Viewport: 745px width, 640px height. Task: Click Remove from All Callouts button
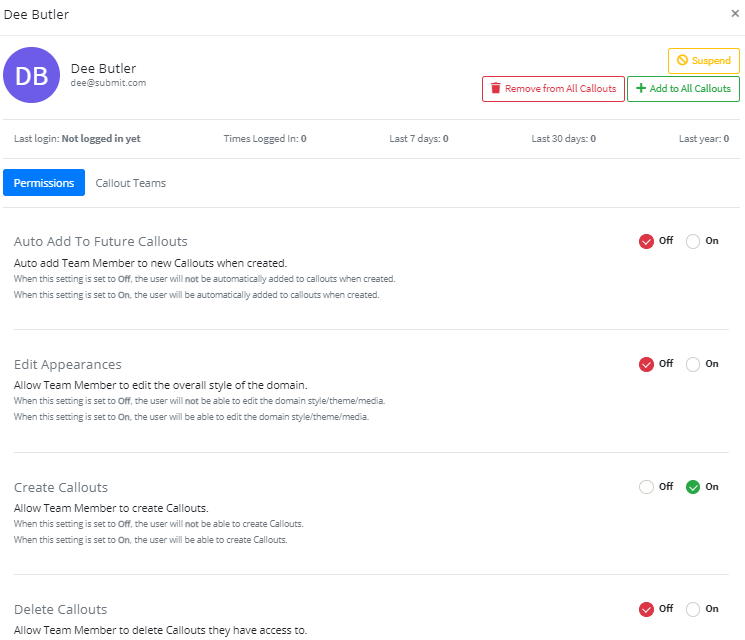click(x=553, y=89)
